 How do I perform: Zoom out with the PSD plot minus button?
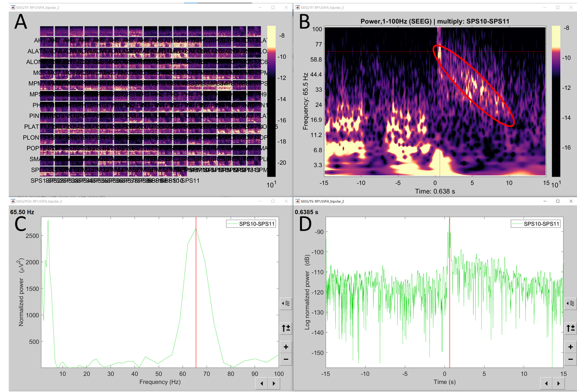[286, 359]
